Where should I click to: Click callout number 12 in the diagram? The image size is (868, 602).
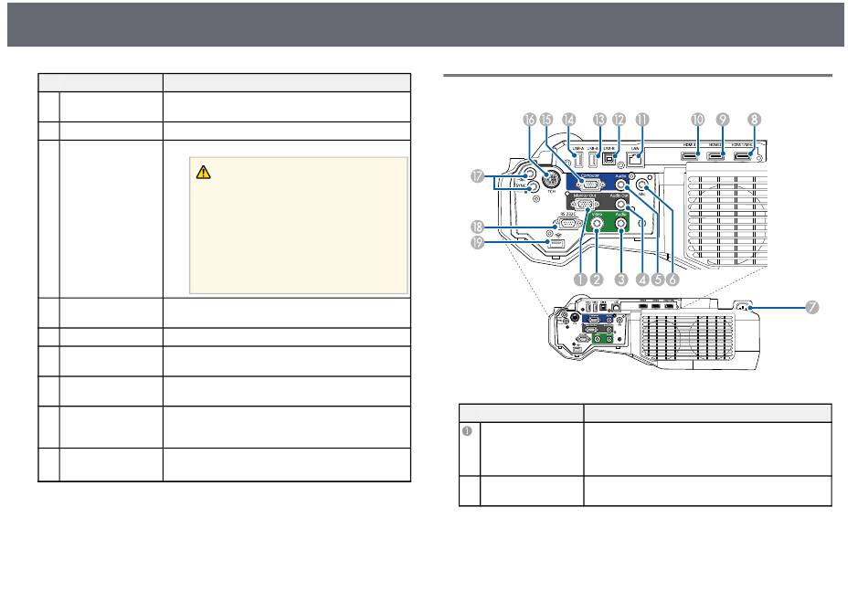pyautogui.click(x=619, y=120)
